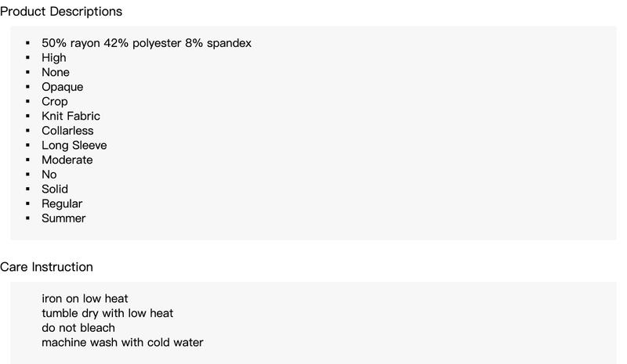Select machine wash with cold water line
The height and width of the screenshot is (364, 627).
click(123, 342)
